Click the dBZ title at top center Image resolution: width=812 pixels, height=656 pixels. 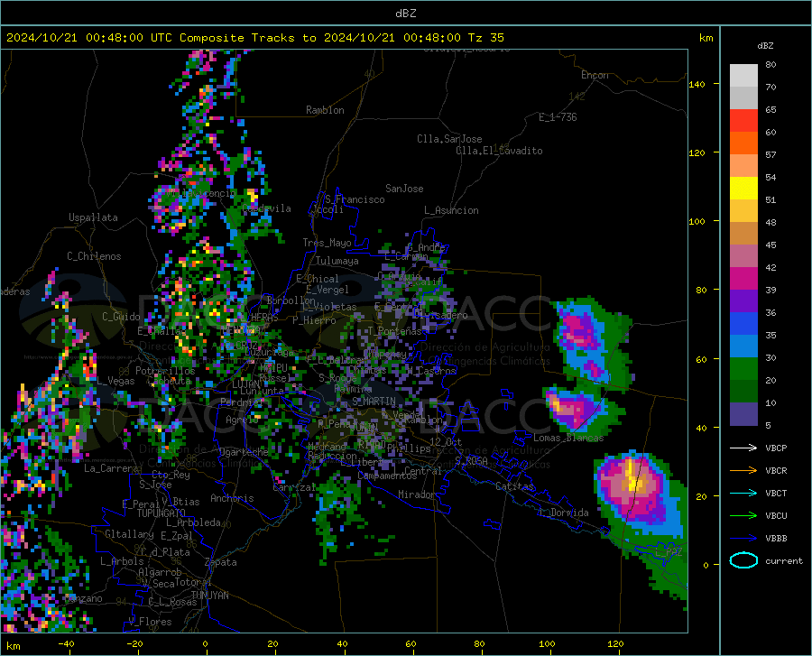pyautogui.click(x=405, y=14)
